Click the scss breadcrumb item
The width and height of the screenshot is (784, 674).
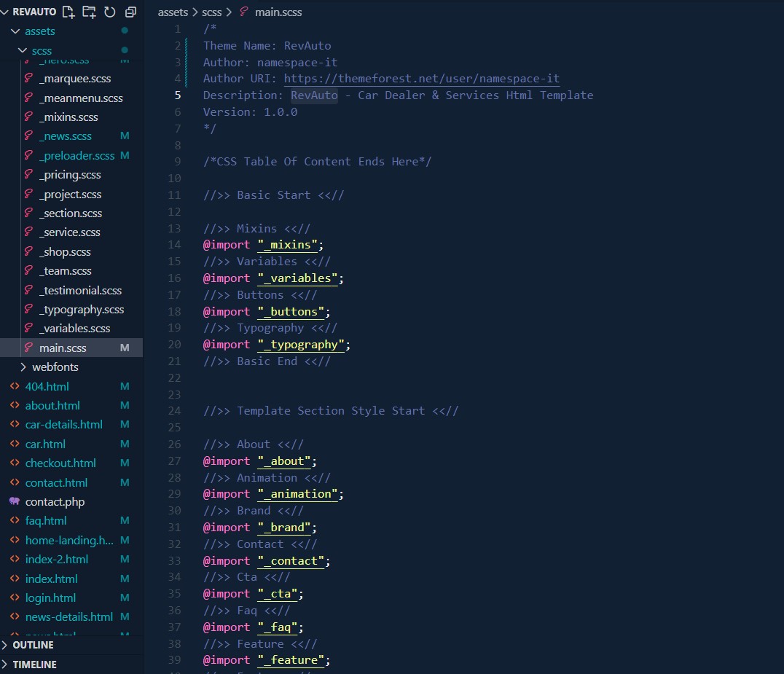212,12
